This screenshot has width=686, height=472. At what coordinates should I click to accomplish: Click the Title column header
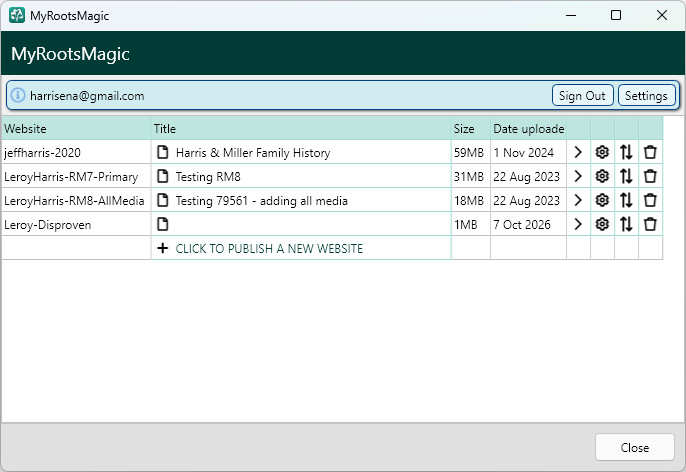pos(301,128)
